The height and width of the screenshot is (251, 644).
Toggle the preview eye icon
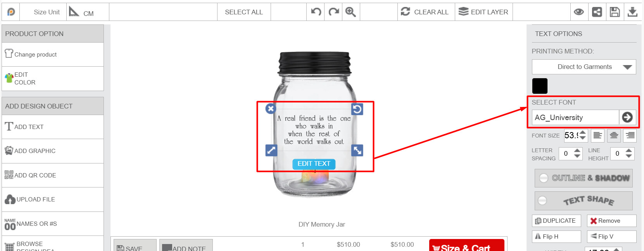pos(579,12)
